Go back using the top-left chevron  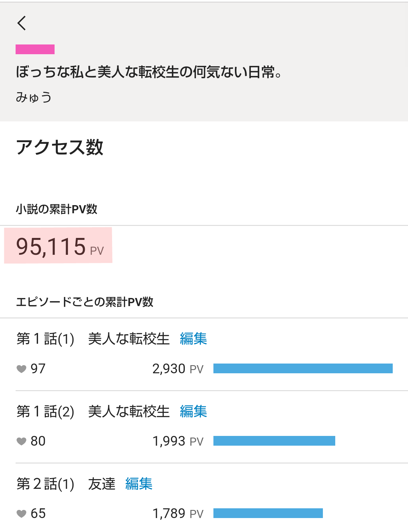pos(22,23)
